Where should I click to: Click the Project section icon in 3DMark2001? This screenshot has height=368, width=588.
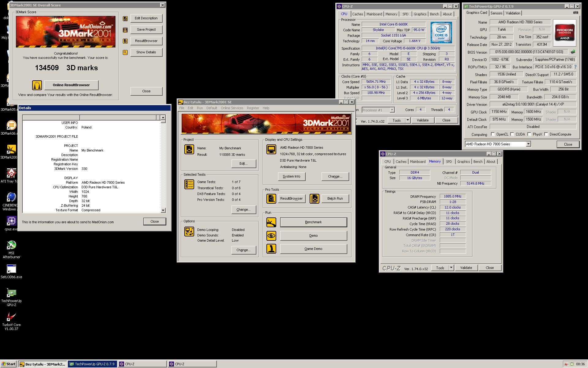click(x=189, y=149)
